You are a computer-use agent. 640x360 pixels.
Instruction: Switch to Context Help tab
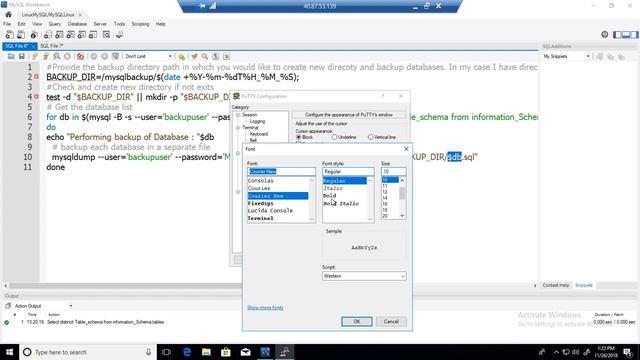coord(556,285)
